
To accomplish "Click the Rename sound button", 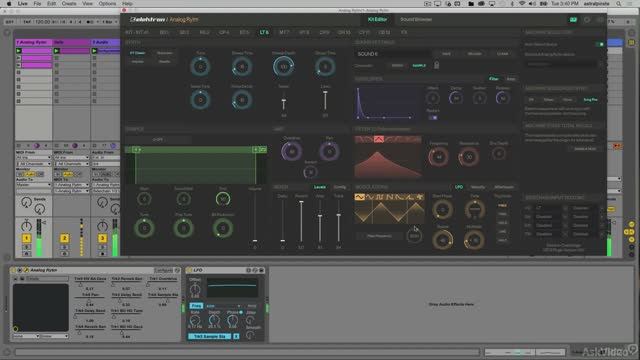I will (x=474, y=54).
